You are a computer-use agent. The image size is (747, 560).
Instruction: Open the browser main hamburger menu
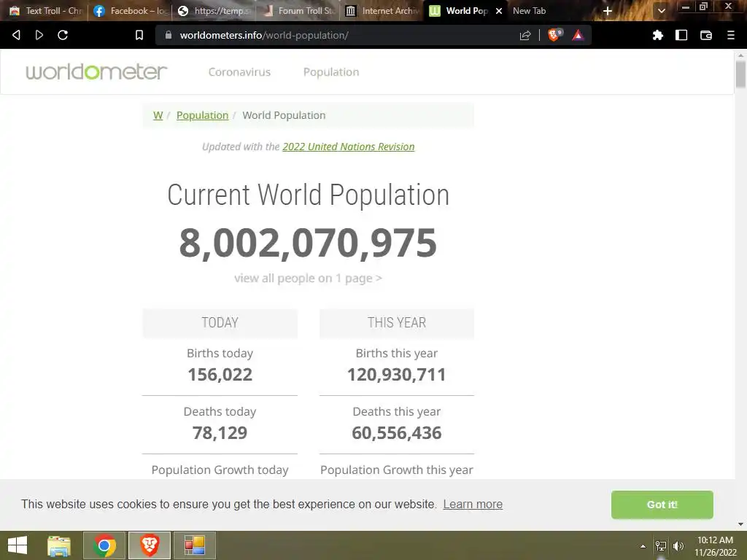click(x=730, y=35)
